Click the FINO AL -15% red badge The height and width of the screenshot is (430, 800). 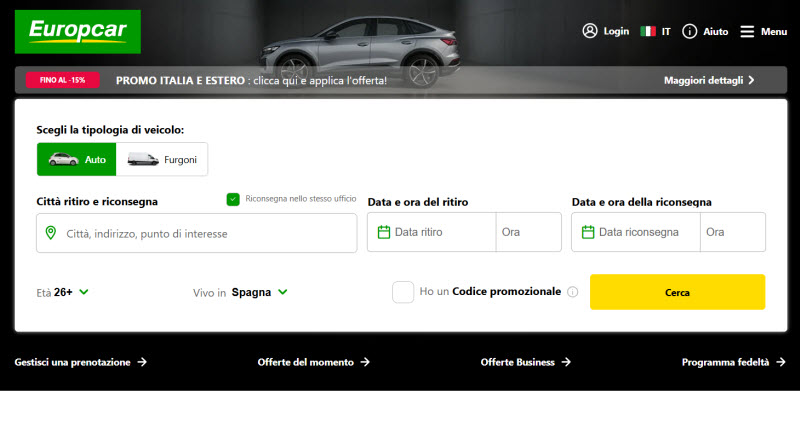(x=62, y=80)
